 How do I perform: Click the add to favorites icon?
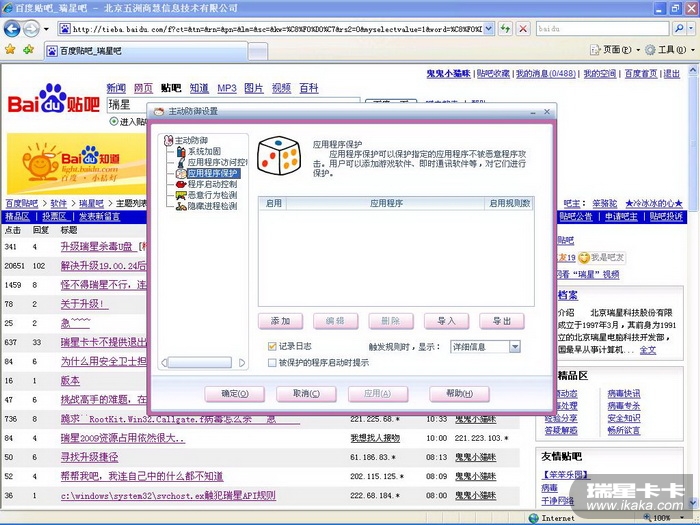tap(29, 50)
